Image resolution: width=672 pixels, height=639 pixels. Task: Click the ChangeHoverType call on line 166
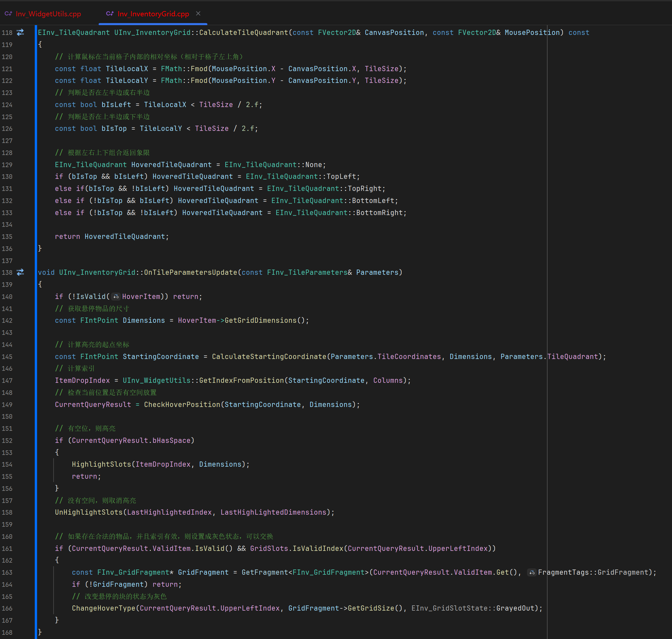click(103, 608)
